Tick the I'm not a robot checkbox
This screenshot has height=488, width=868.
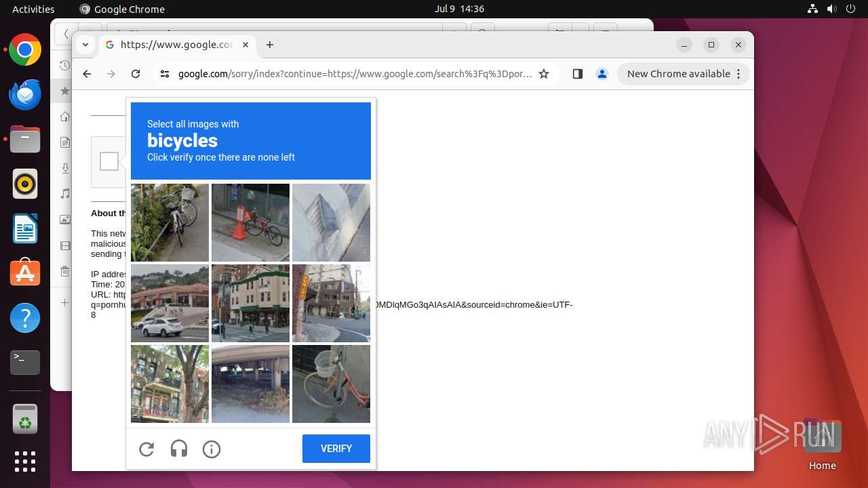click(x=109, y=161)
